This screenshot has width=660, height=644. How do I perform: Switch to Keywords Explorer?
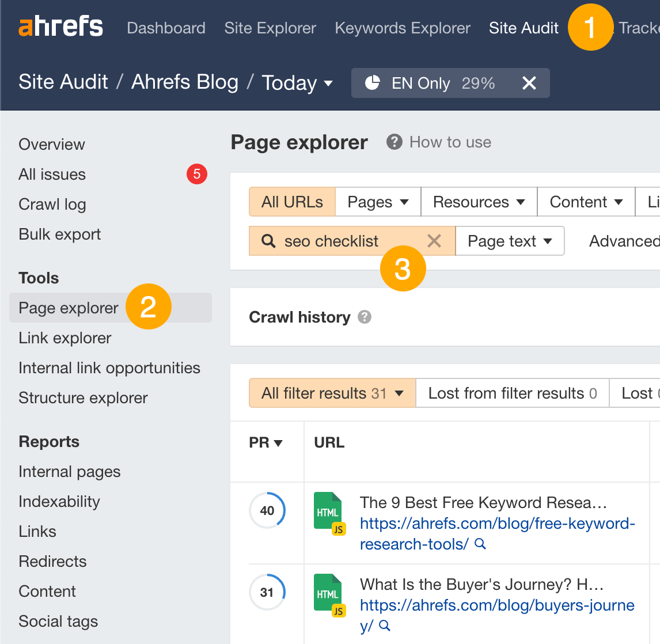click(x=402, y=28)
